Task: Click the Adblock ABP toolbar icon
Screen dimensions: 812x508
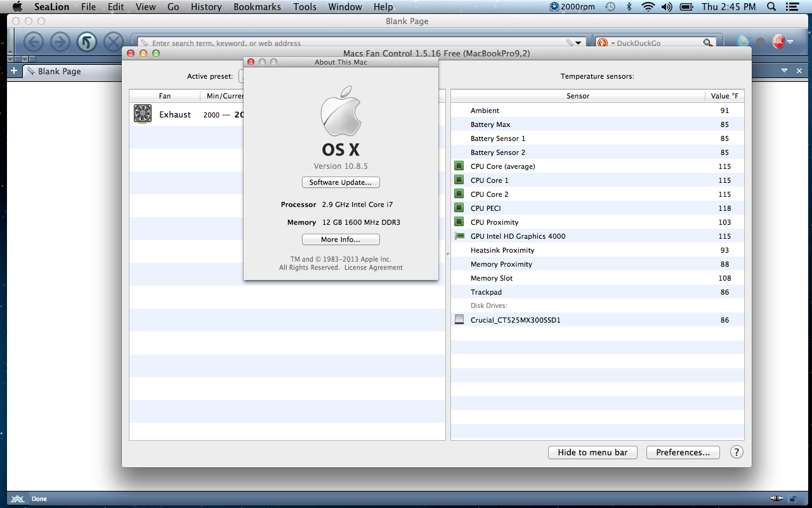Action: click(x=778, y=43)
